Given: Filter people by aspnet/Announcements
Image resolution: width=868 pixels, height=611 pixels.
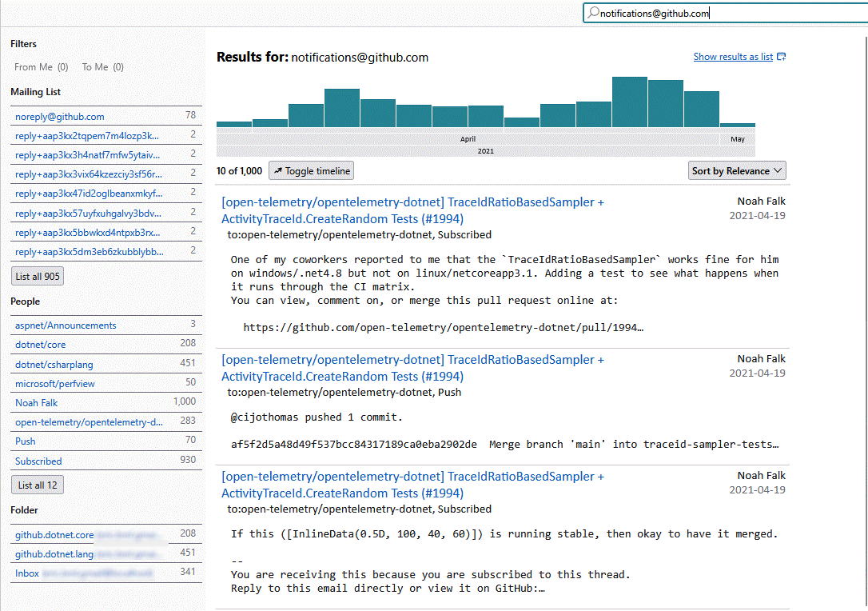Looking at the screenshot, I should click(66, 325).
